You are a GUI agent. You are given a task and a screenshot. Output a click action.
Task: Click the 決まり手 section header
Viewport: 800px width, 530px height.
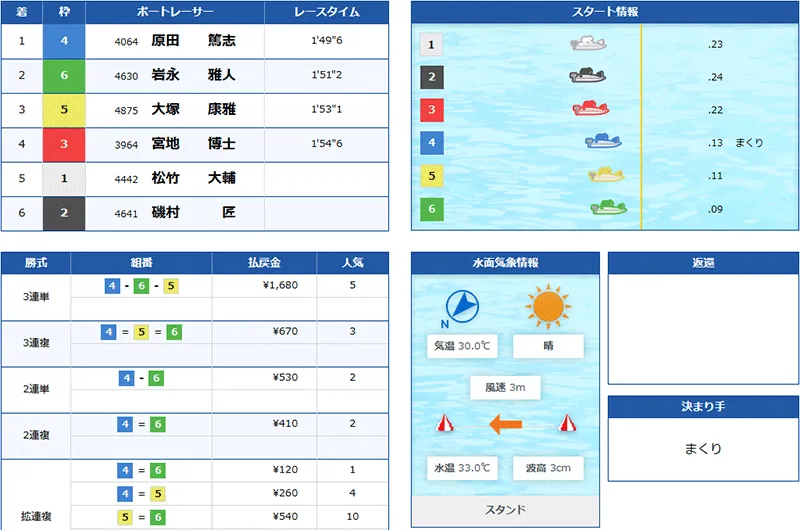702,407
